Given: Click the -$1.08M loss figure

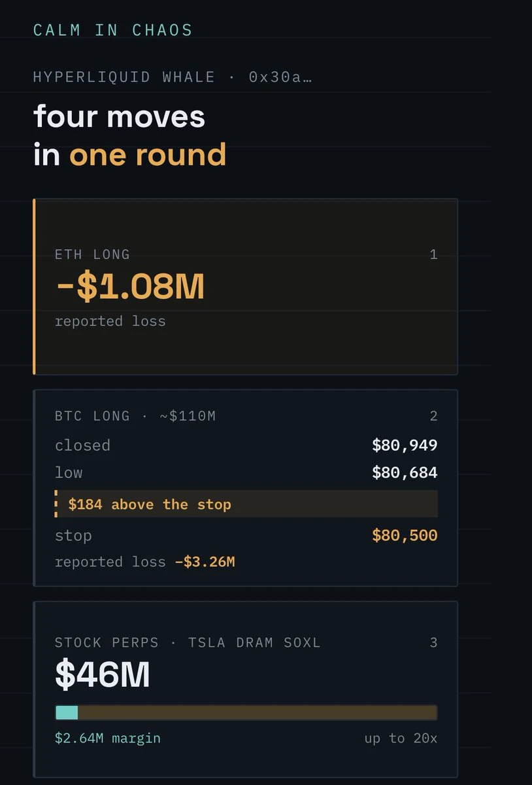Looking at the screenshot, I should (x=129, y=287).
